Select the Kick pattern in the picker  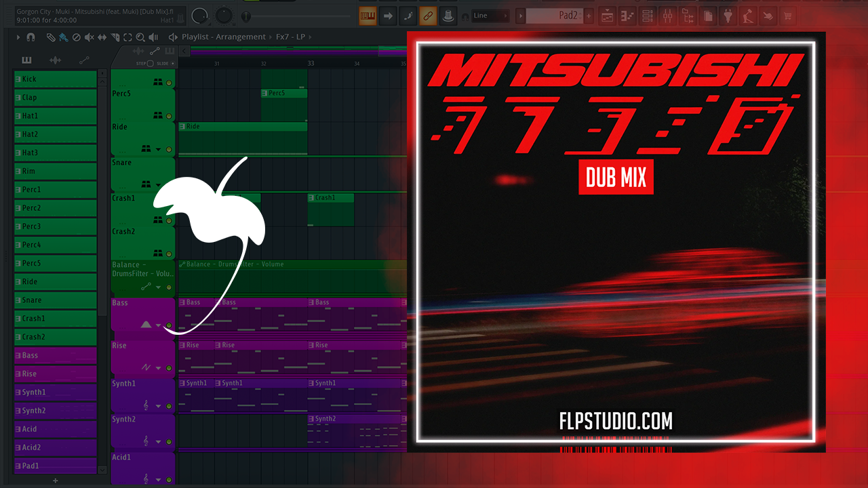coord(56,79)
